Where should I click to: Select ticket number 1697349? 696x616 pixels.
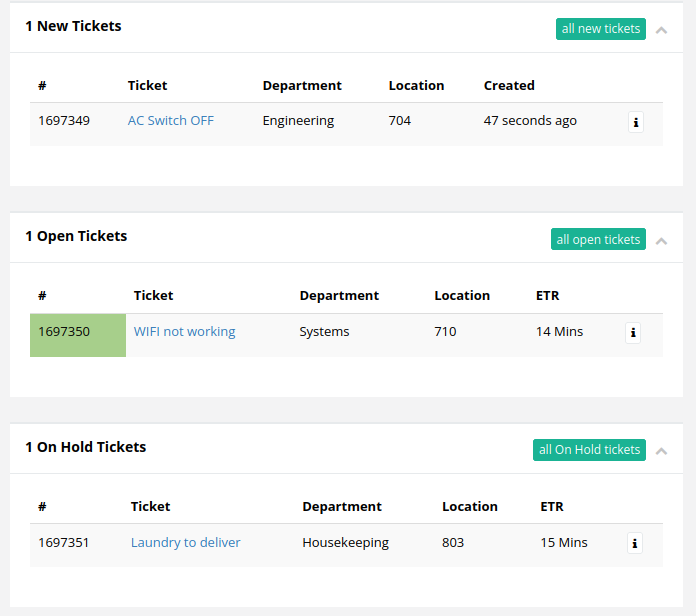pos(64,121)
